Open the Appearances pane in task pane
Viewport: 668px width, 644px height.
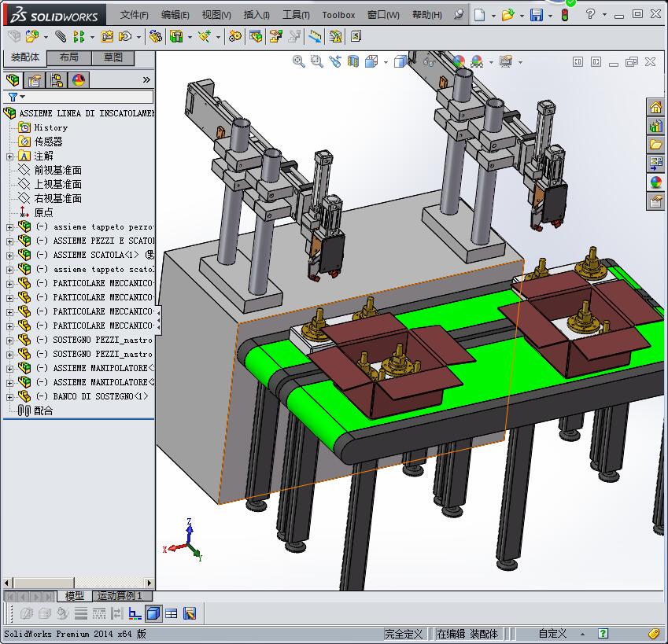pos(655,182)
